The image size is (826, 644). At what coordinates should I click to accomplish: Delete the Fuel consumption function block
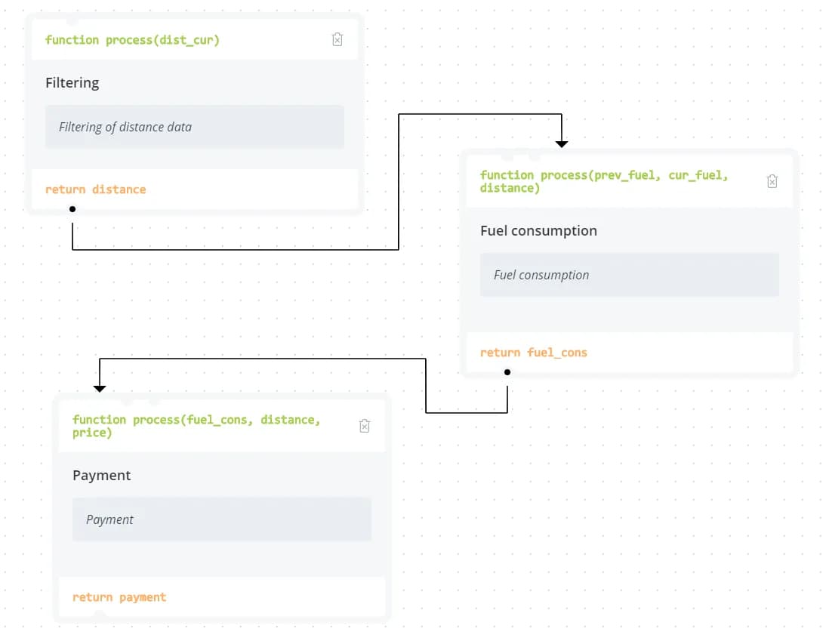click(x=772, y=181)
